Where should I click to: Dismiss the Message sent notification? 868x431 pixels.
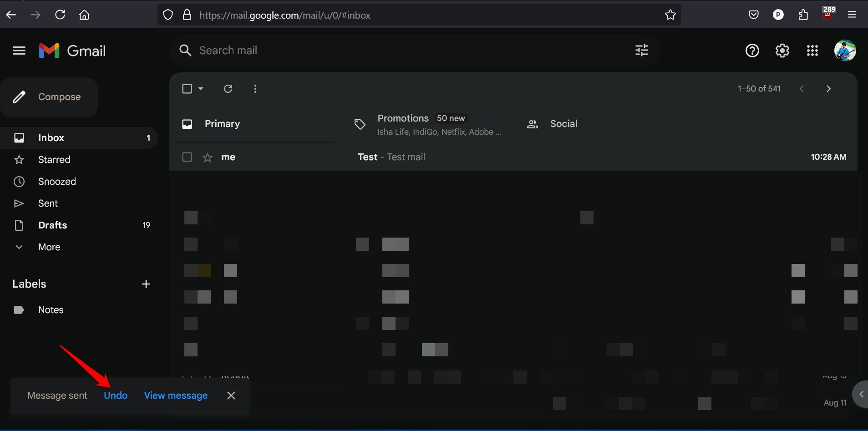pos(231,396)
